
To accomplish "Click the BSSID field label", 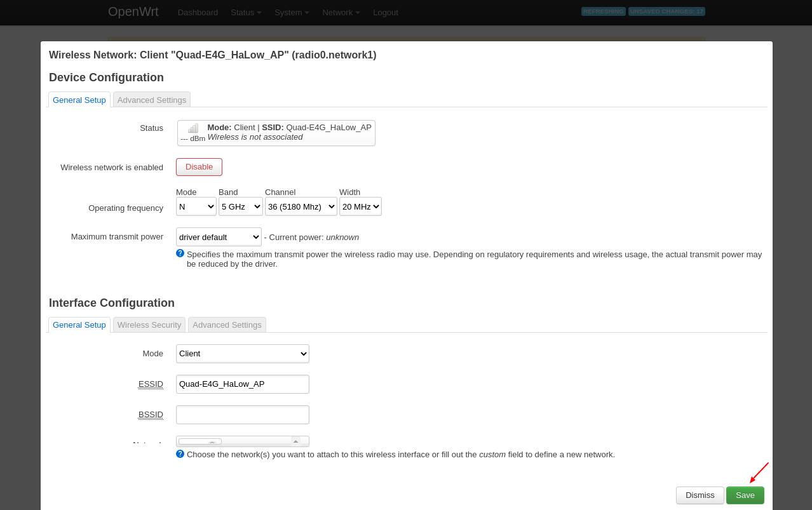I will [151, 415].
